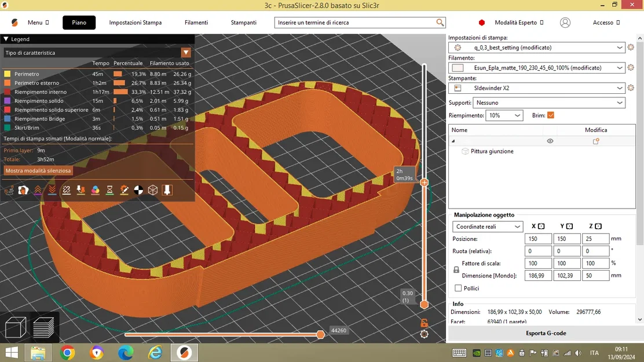Image resolution: width=644 pixels, height=362 pixels.
Task: Uncheck the Brim checkbox
Action: (x=551, y=115)
